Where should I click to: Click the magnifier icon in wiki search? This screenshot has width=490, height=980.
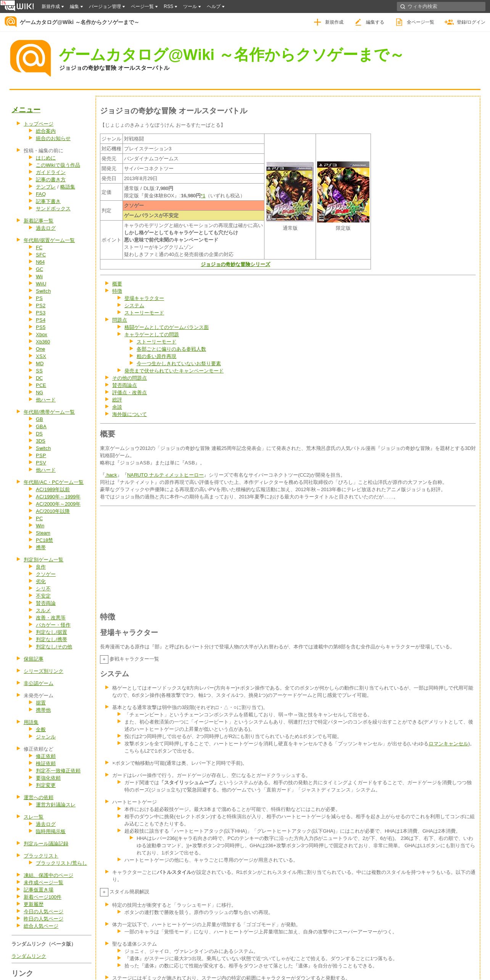pyautogui.click(x=402, y=6)
